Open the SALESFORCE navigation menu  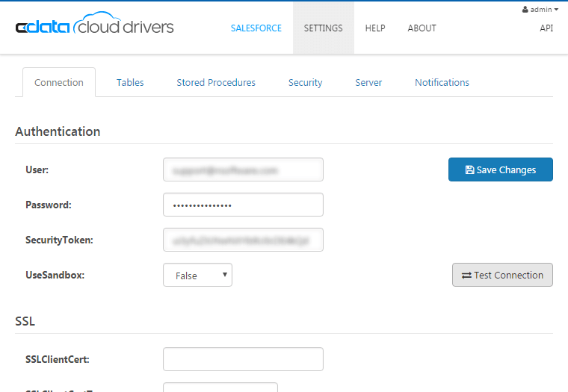[x=256, y=28]
